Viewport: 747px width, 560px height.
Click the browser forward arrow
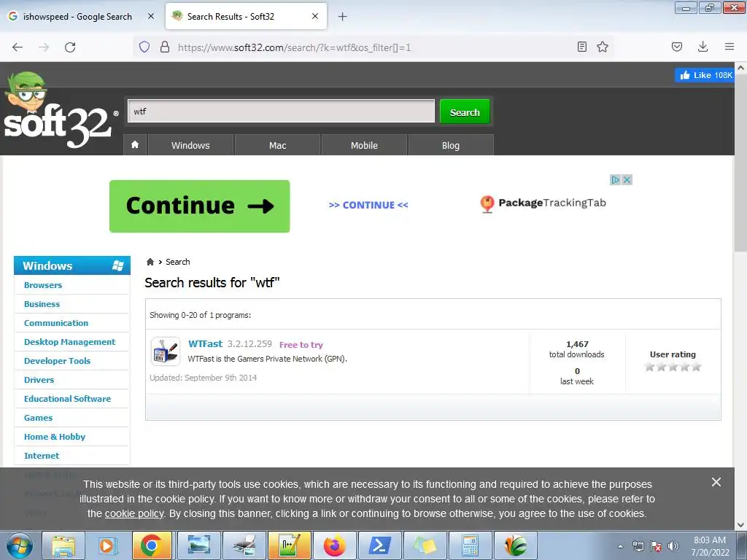pos(44,47)
